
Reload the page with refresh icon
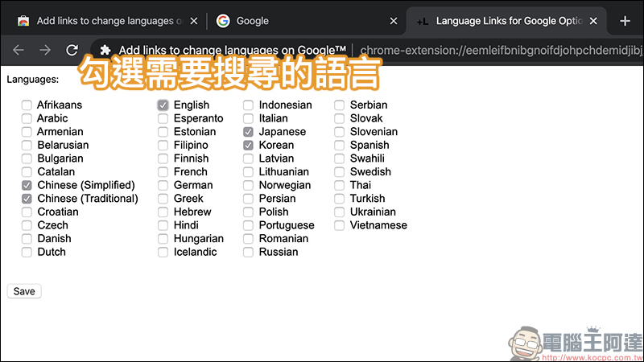72,50
